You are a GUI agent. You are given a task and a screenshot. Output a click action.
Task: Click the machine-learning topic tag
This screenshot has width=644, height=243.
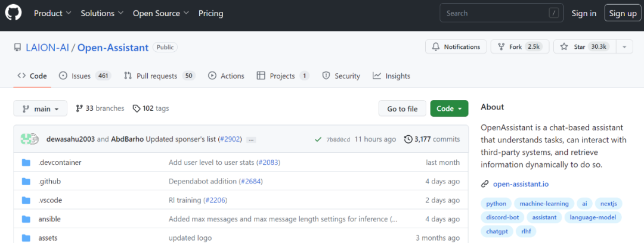544,204
